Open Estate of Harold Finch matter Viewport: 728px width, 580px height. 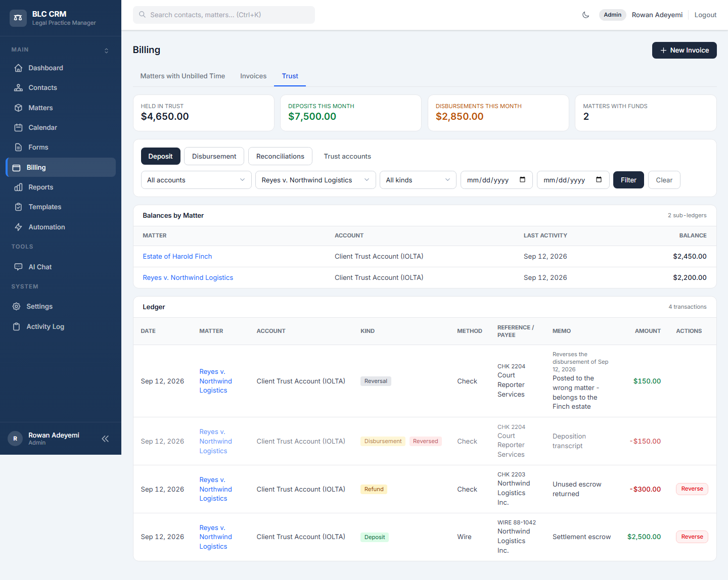tap(177, 256)
